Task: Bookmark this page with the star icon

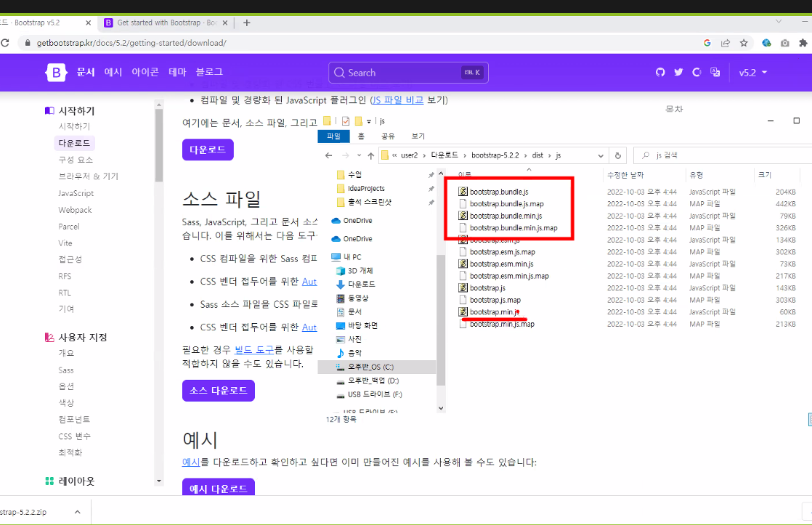Action: click(744, 43)
